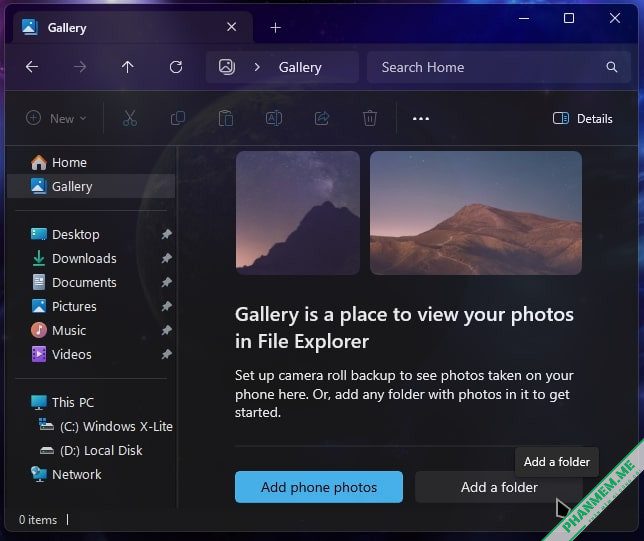Open Videos in the sidebar
644x541 pixels.
tap(91, 355)
